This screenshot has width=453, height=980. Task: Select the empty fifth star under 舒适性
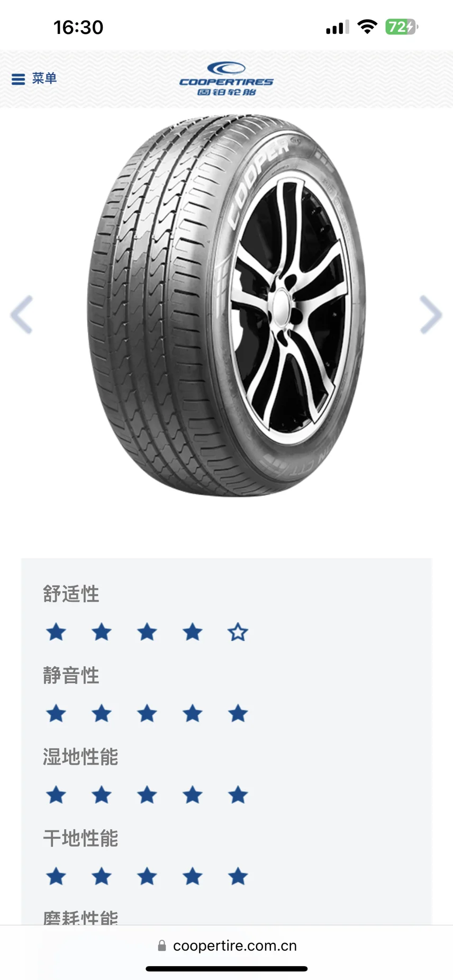pyautogui.click(x=238, y=632)
